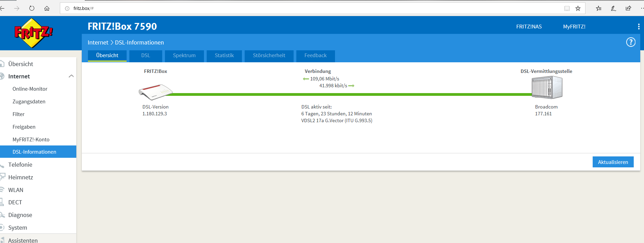The width and height of the screenshot is (644, 243).
Task: Click DSL version number 1.180.129.3
Action: tap(155, 114)
